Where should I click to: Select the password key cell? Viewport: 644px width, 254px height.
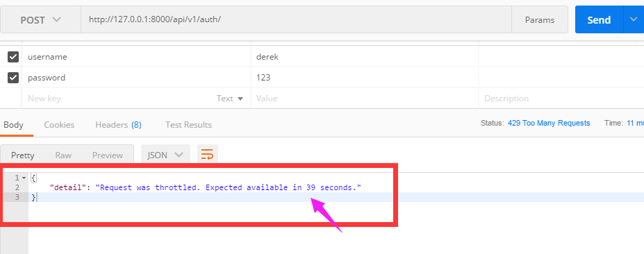click(136, 77)
